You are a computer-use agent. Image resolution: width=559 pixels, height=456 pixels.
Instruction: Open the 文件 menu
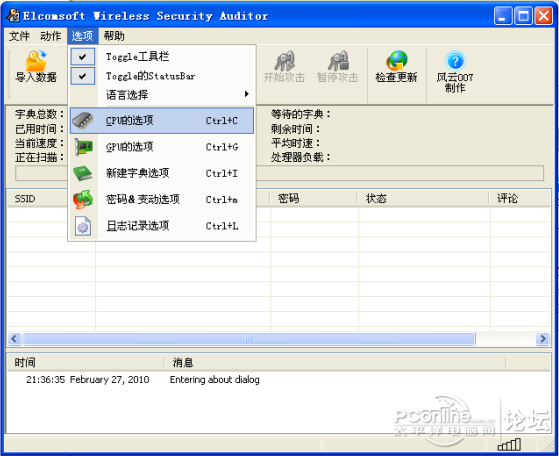click(19, 36)
